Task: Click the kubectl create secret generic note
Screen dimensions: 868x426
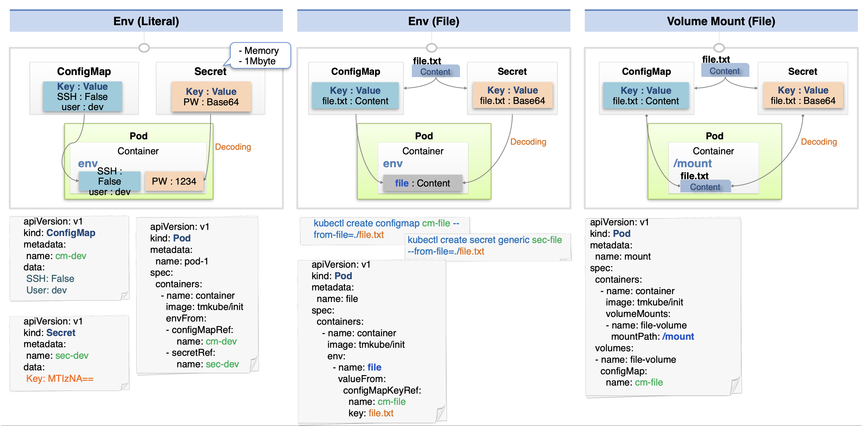Action: coord(488,247)
